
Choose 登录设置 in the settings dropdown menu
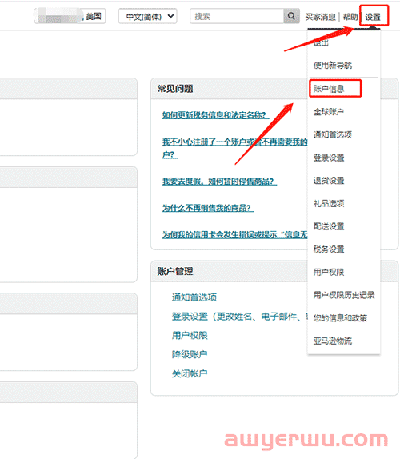click(x=329, y=158)
